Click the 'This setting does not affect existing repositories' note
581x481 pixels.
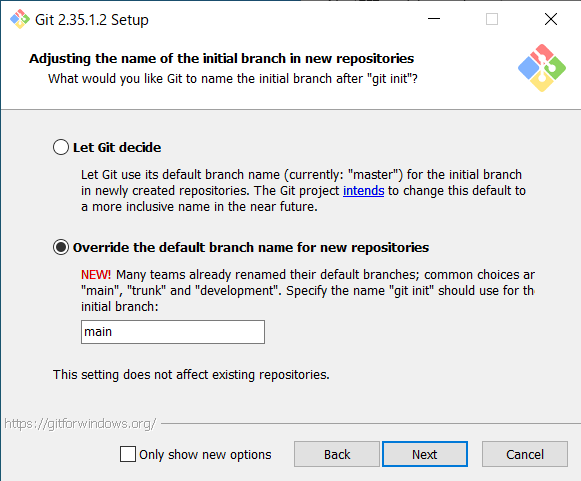tap(191, 375)
